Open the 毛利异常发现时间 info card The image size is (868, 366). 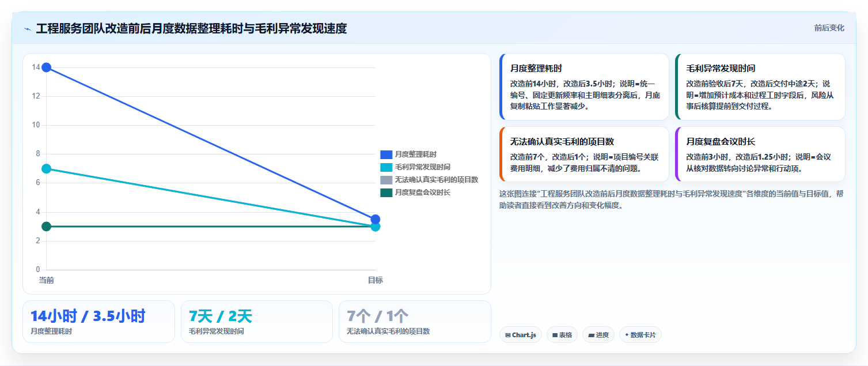coord(760,86)
